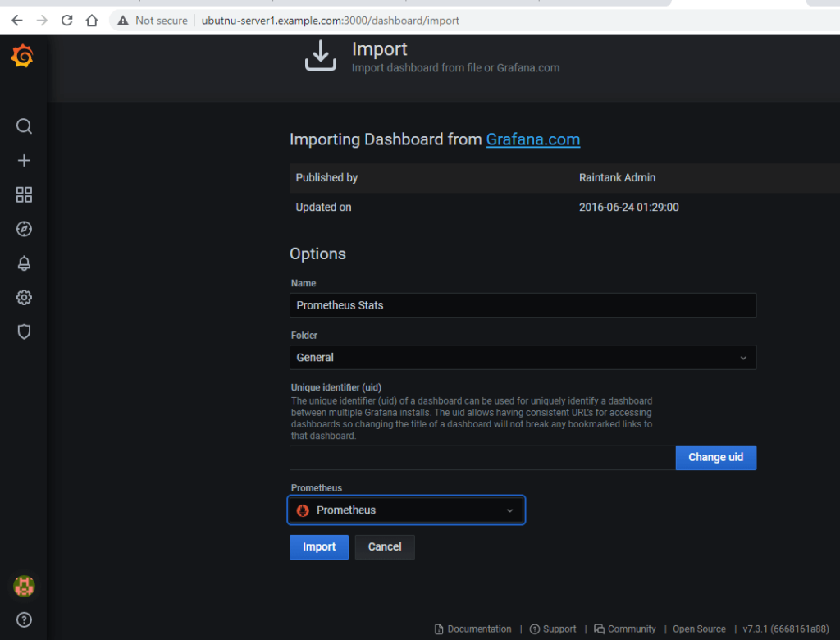Open the Create plus icon in sidebar
Screen dimensions: 840x640
pyautogui.click(x=24, y=160)
